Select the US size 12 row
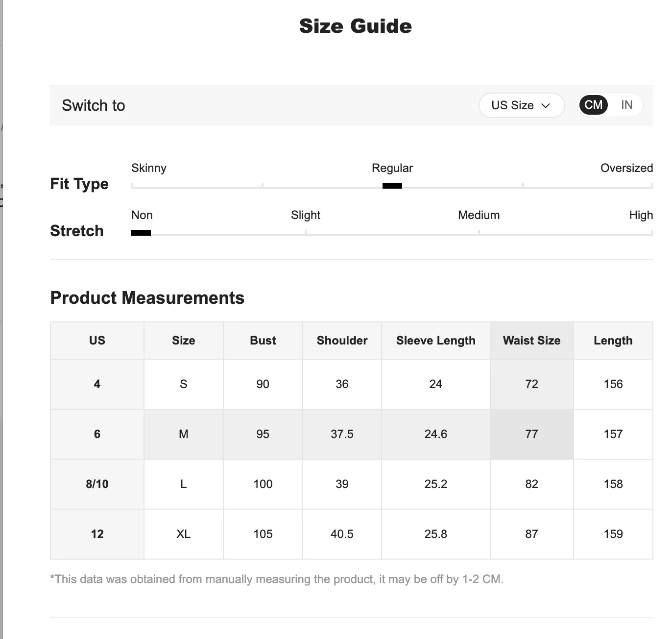Screen dimensions: 672x639 97,534
